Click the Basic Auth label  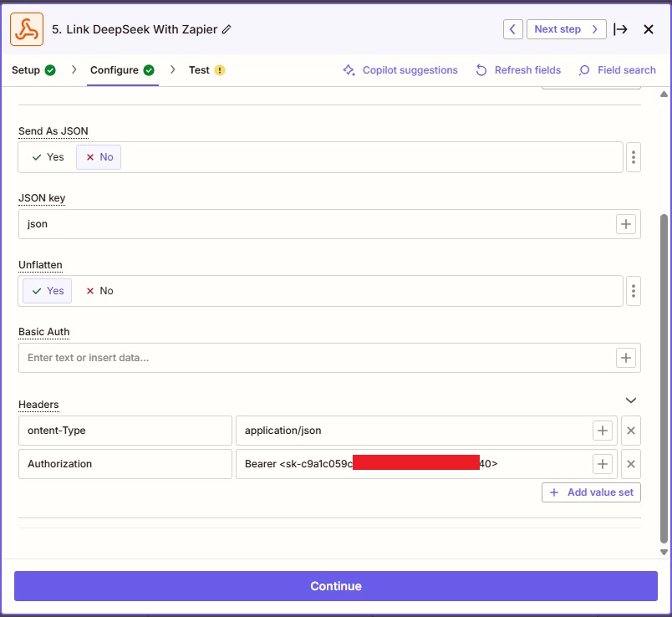point(43,332)
